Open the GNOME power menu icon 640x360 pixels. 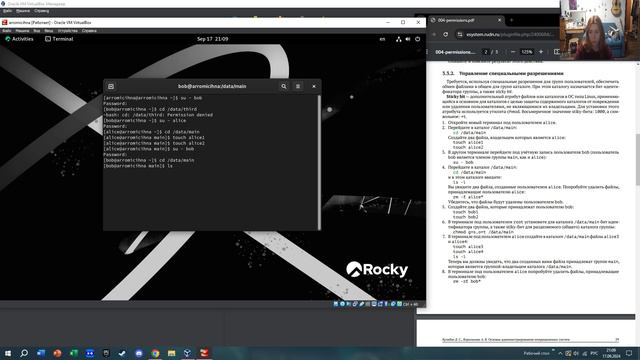(x=417, y=39)
